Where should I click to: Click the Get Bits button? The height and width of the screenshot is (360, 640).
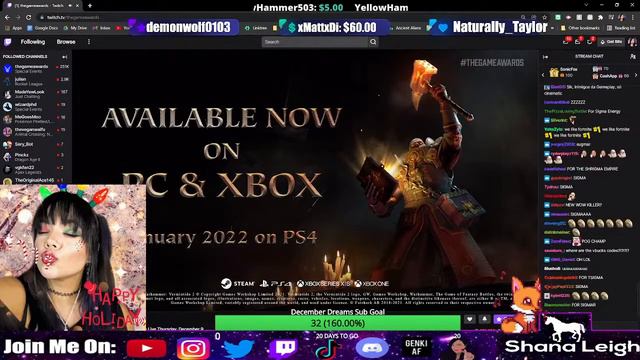611,42
